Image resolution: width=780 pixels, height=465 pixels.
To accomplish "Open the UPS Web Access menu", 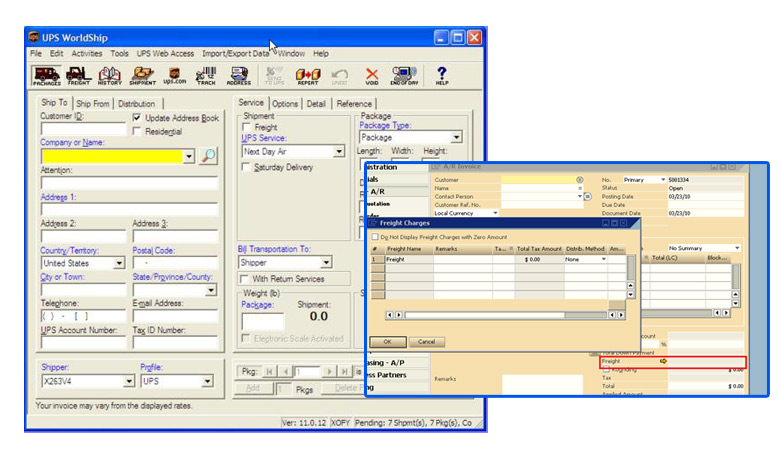I will click(165, 53).
